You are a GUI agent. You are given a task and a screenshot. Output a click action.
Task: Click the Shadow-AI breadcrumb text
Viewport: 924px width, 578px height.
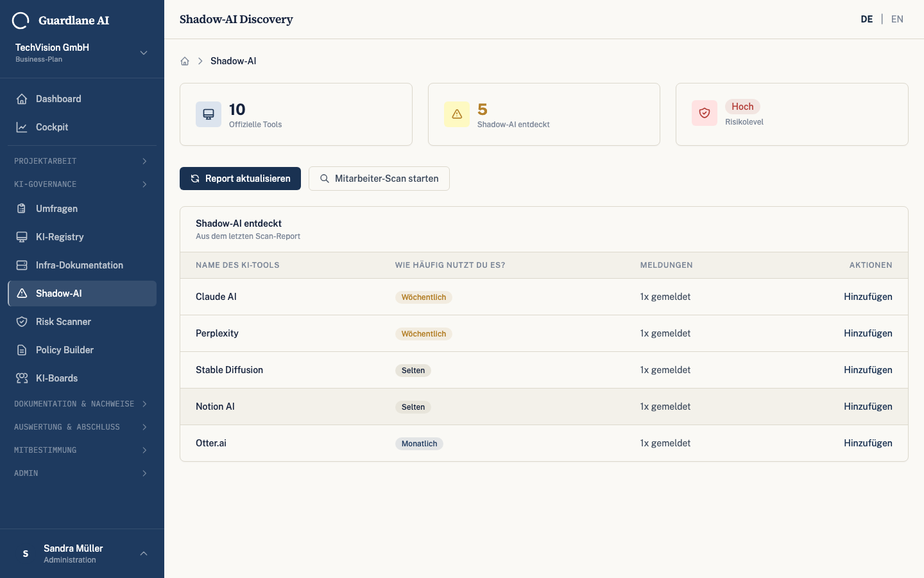click(x=234, y=61)
